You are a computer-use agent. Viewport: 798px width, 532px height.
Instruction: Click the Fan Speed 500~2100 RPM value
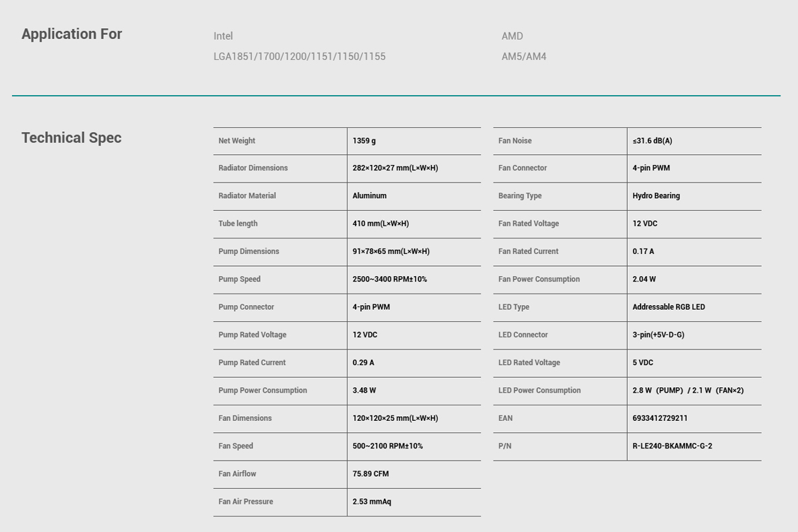click(x=387, y=446)
